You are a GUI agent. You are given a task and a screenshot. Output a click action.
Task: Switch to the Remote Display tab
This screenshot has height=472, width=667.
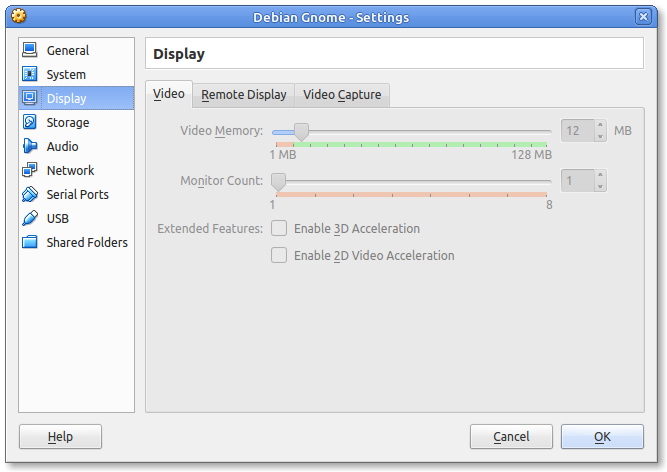click(x=244, y=94)
